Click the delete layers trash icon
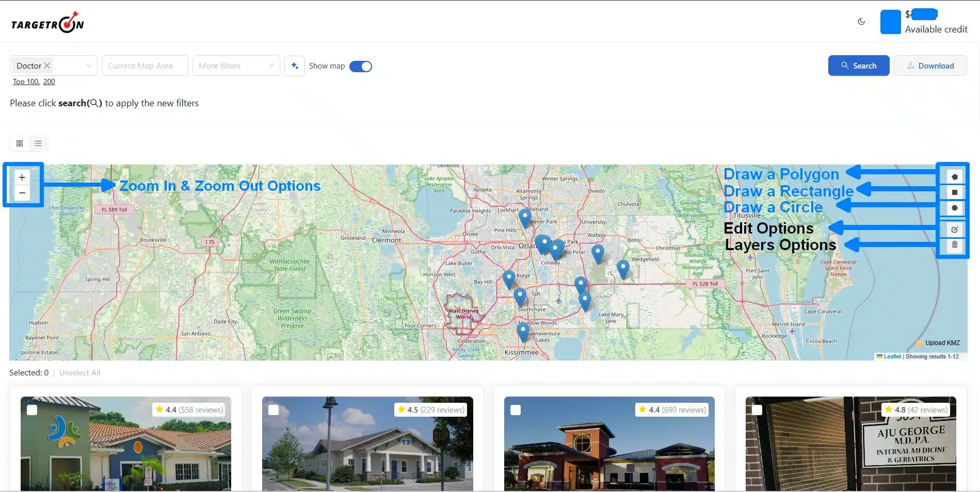This screenshot has height=492, width=980. 954,245
